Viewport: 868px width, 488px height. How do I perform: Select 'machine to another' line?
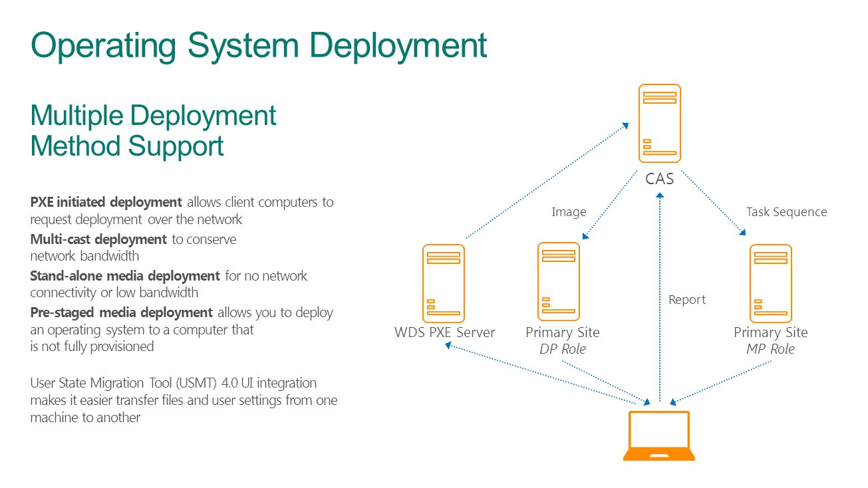click(85, 418)
